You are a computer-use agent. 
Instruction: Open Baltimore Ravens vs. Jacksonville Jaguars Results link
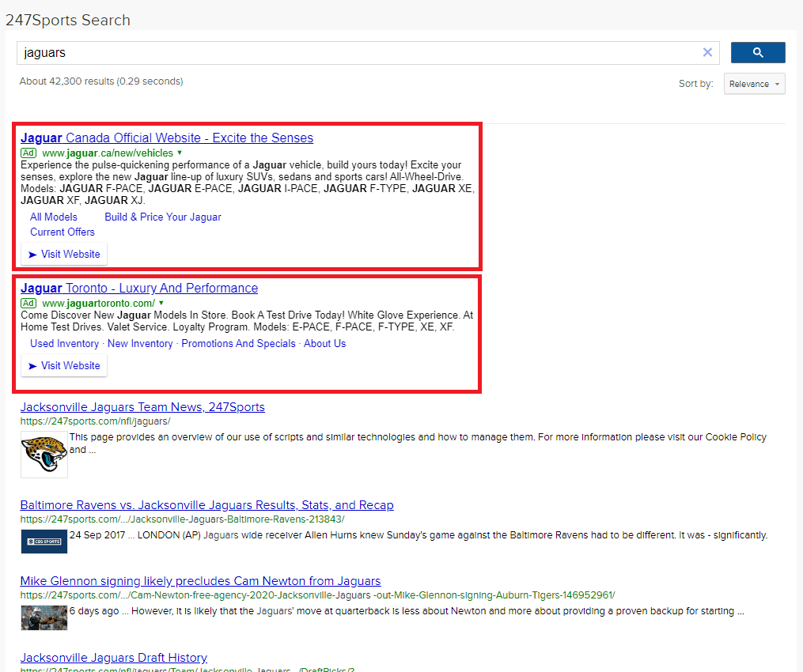click(x=207, y=505)
